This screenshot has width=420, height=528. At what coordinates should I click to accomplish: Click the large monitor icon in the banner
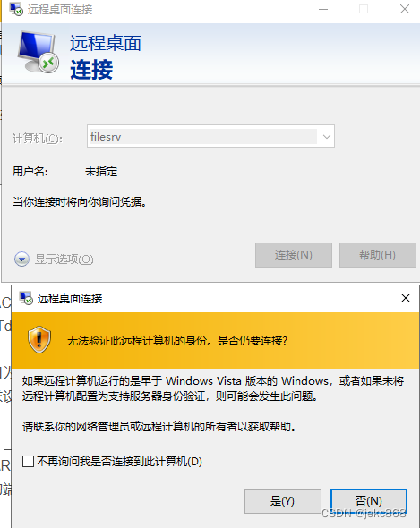pos(39,52)
